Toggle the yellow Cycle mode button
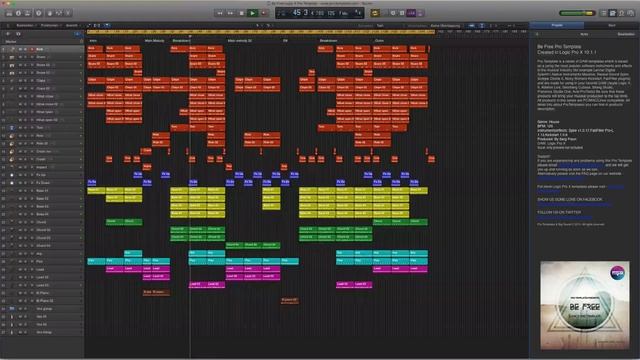640x360 pixels. point(375,13)
